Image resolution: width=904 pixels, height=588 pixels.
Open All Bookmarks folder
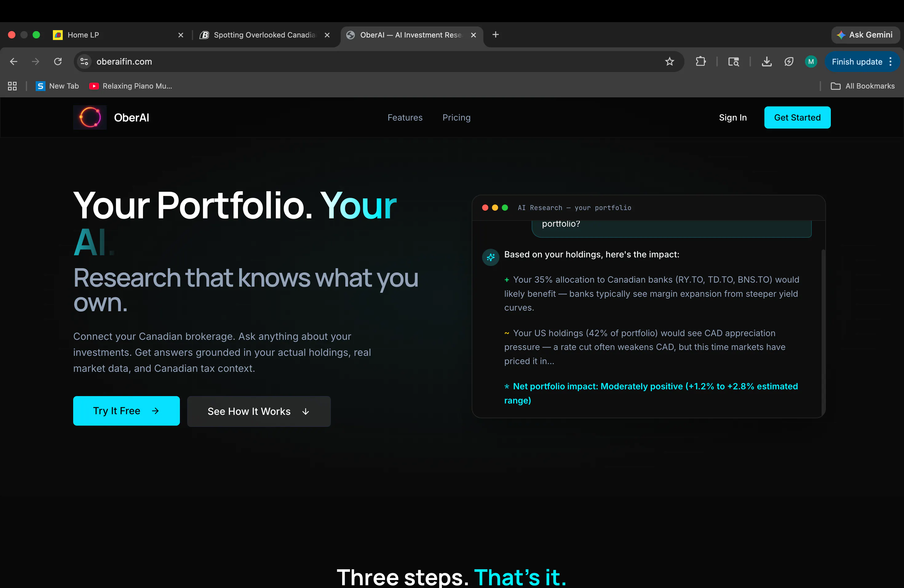(x=862, y=86)
